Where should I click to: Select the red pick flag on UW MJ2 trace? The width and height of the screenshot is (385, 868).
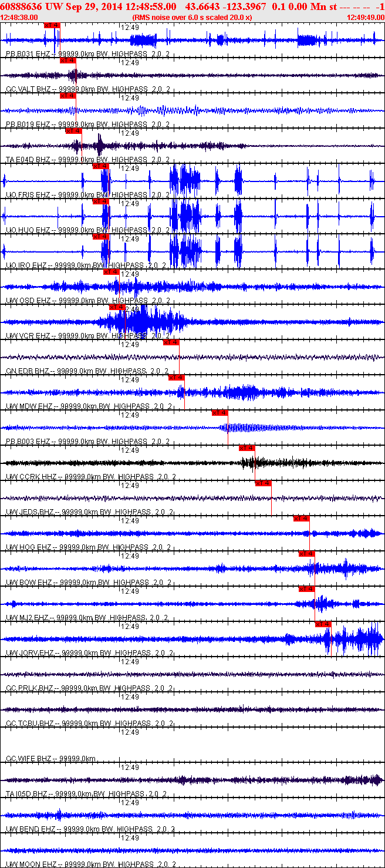307,589
